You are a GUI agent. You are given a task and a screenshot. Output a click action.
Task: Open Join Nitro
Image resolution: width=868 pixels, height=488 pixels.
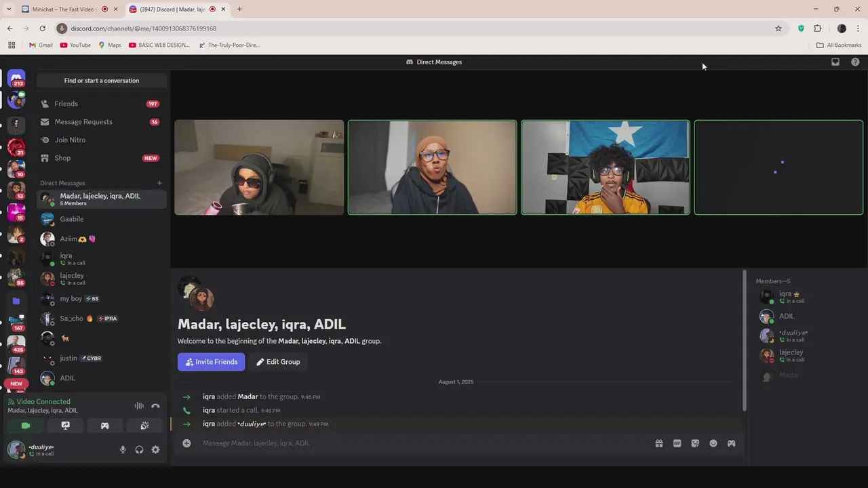102,140
